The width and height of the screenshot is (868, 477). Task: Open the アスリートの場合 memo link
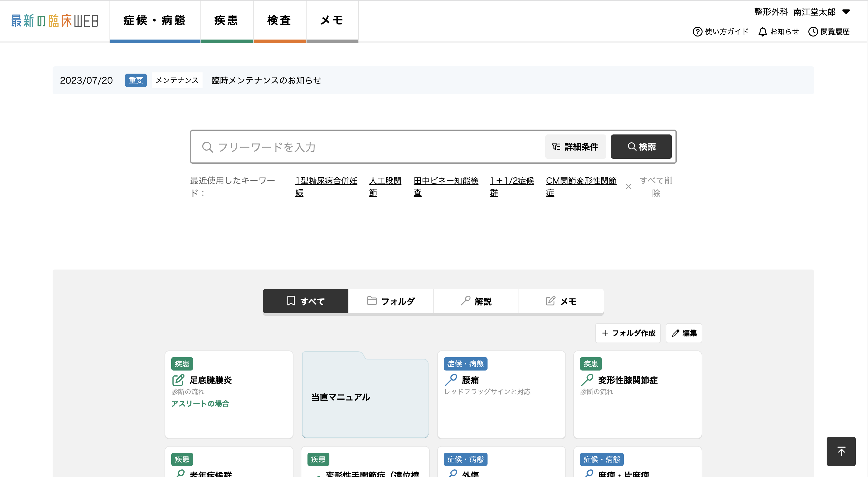click(200, 403)
